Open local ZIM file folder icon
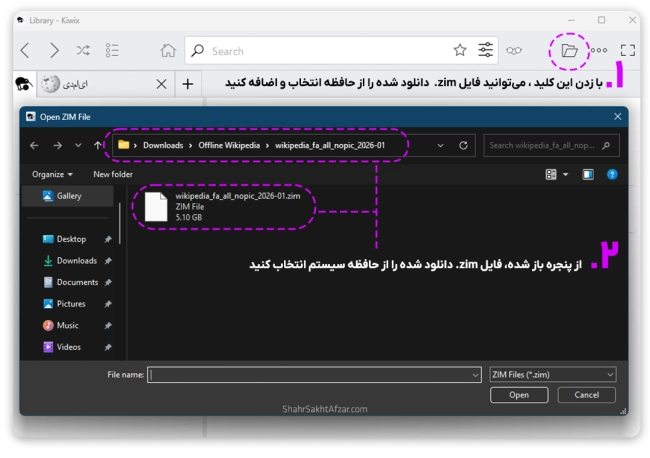 569,51
